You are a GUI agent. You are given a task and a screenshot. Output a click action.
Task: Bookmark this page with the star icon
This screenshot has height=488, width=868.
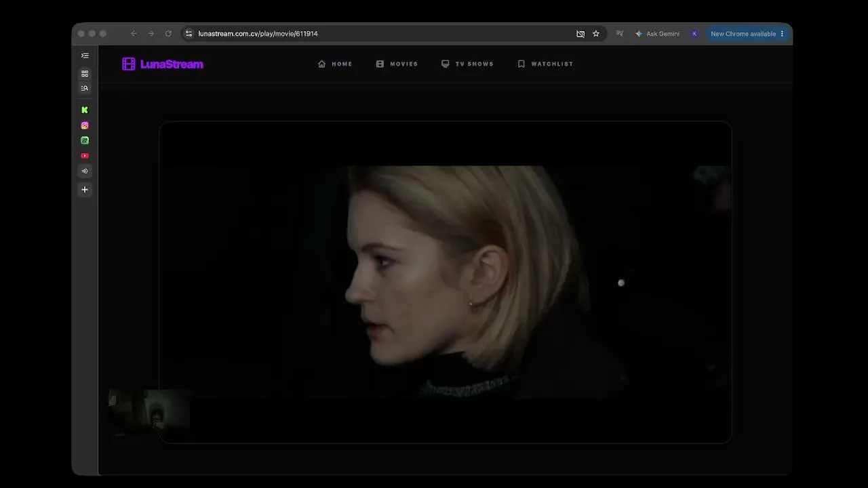[x=596, y=34]
